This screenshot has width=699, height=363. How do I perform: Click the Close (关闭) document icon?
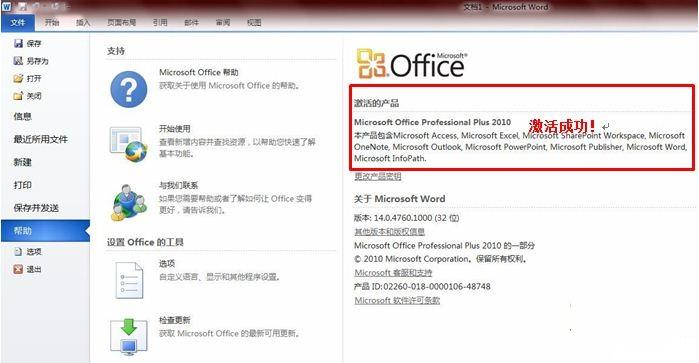pos(18,95)
